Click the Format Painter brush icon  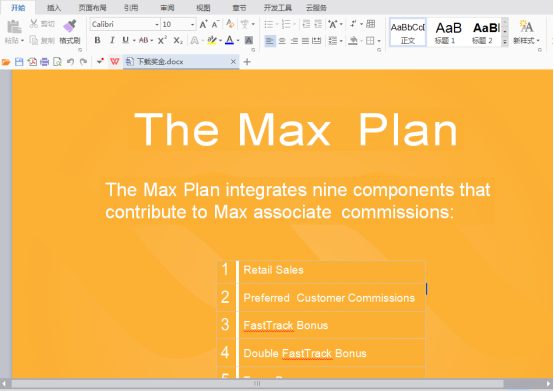tap(70, 25)
